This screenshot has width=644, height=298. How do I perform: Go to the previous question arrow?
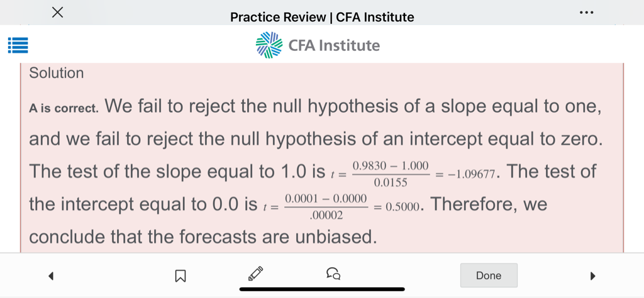(x=51, y=275)
